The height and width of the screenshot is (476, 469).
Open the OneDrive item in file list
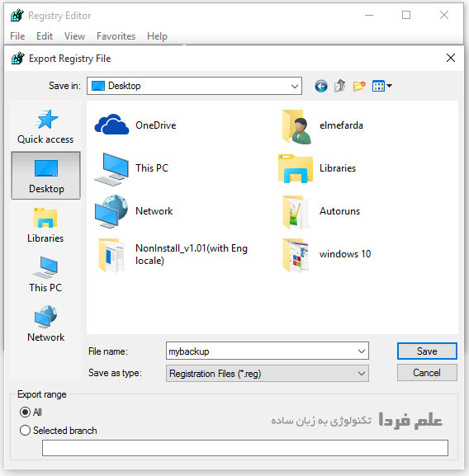click(135, 125)
